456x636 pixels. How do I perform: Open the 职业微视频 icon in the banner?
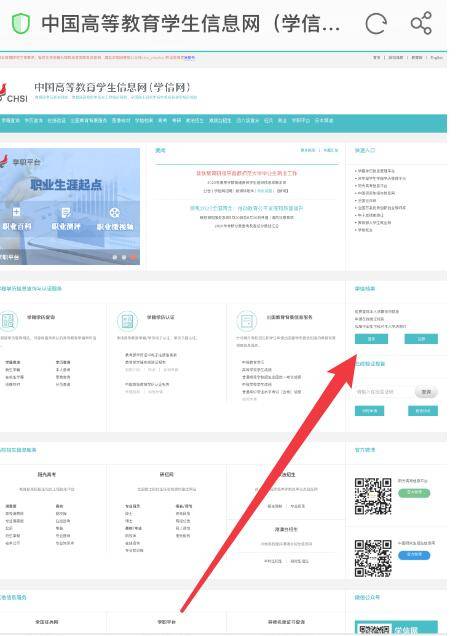tap(115, 219)
